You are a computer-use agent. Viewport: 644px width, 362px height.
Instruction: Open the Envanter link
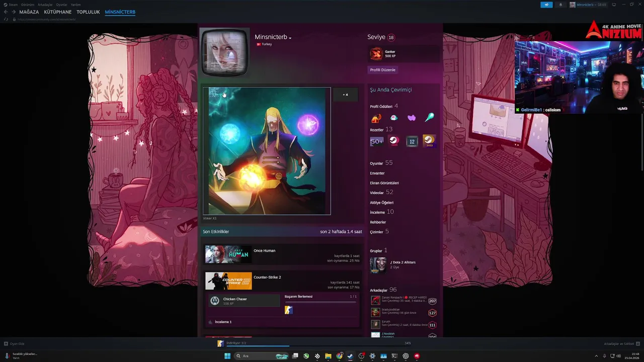377,173
